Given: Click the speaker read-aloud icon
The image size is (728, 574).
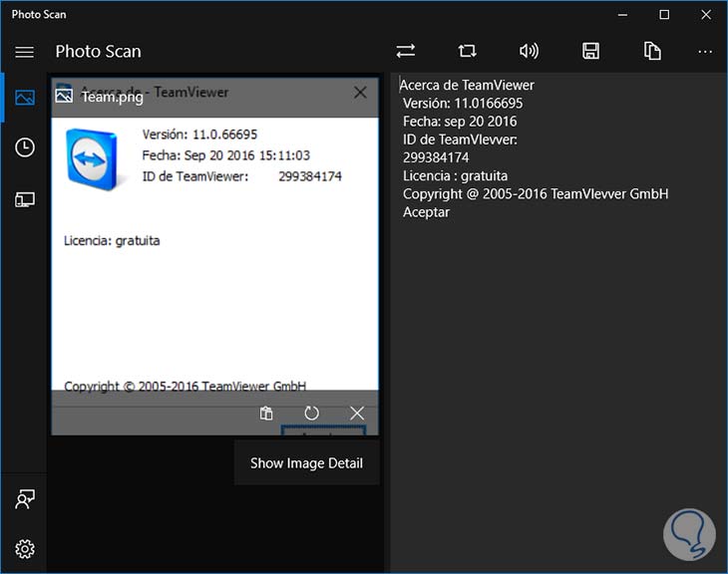Looking at the screenshot, I should pos(529,51).
